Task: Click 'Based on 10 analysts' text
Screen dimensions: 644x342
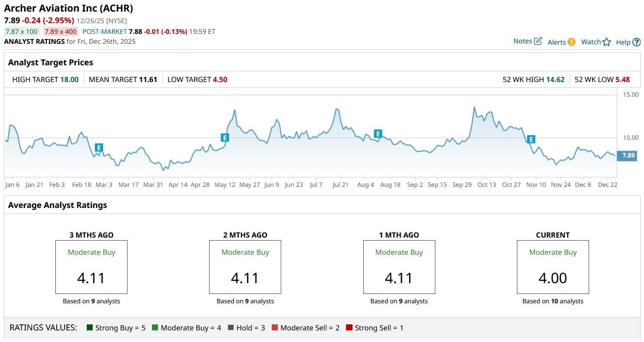Action: 553,301
